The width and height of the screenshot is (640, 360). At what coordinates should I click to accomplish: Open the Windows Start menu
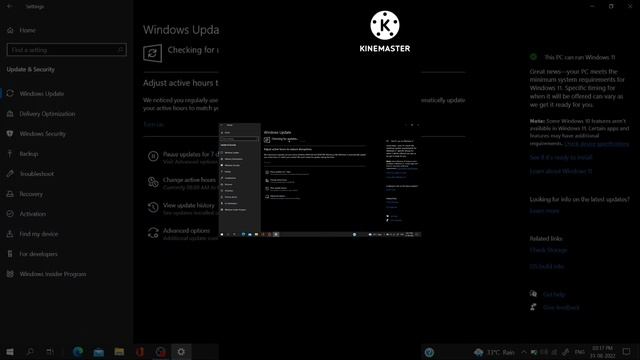tap(10, 352)
